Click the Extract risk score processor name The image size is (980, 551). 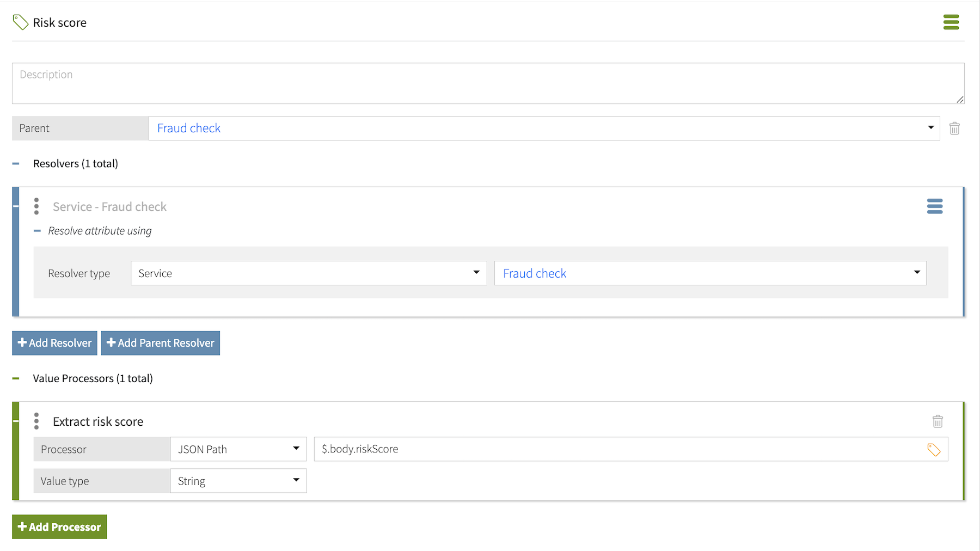(x=98, y=421)
